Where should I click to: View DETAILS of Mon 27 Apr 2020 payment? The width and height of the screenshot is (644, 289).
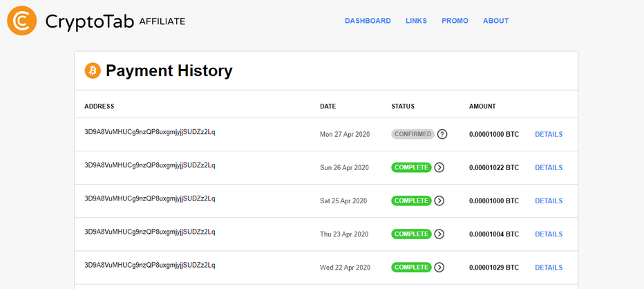(549, 134)
